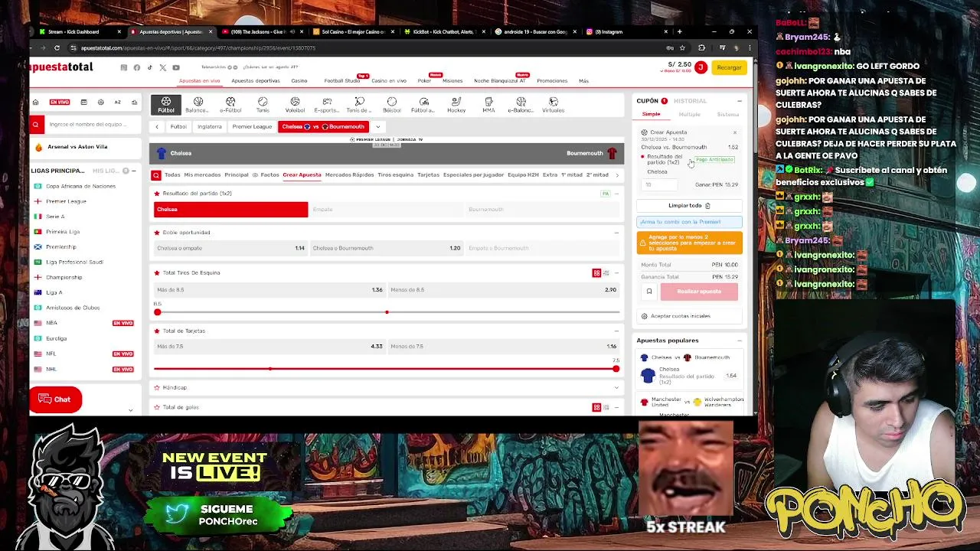Open the home icon in sidebar
This screenshot has height=551, width=980.
[35, 102]
